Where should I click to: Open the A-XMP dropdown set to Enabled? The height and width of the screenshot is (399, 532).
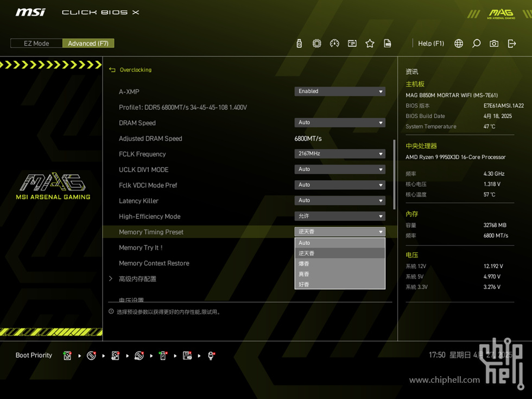click(340, 91)
